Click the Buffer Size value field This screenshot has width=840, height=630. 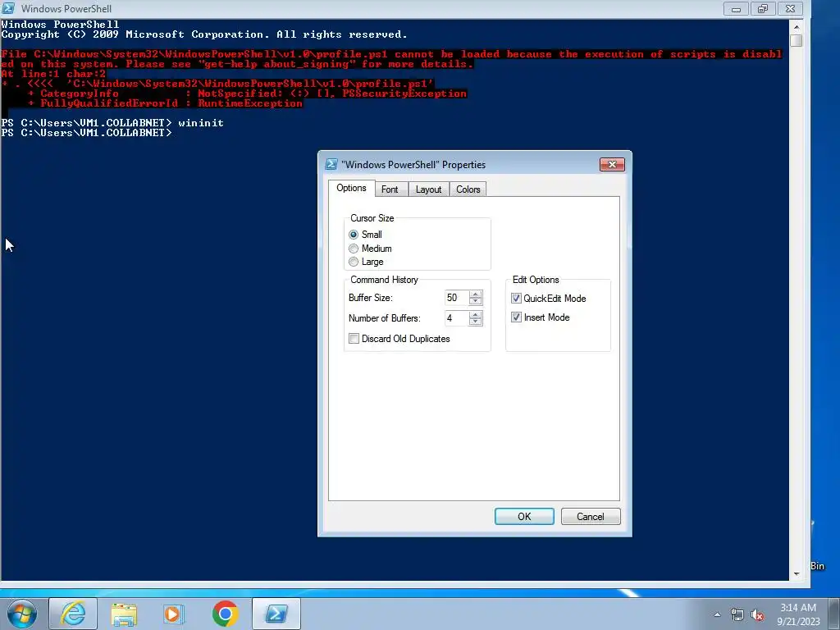pyautogui.click(x=457, y=298)
